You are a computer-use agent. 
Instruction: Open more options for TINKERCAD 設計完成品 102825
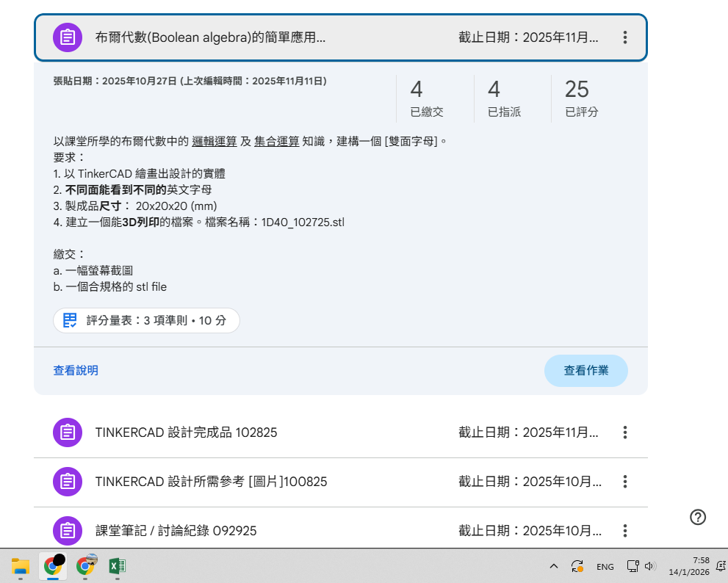pyautogui.click(x=624, y=432)
